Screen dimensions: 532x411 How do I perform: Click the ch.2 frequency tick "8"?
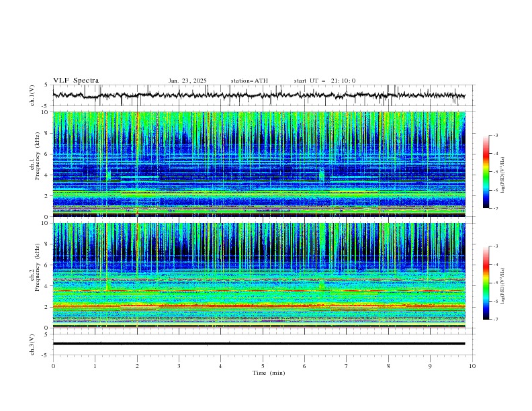pos(47,244)
